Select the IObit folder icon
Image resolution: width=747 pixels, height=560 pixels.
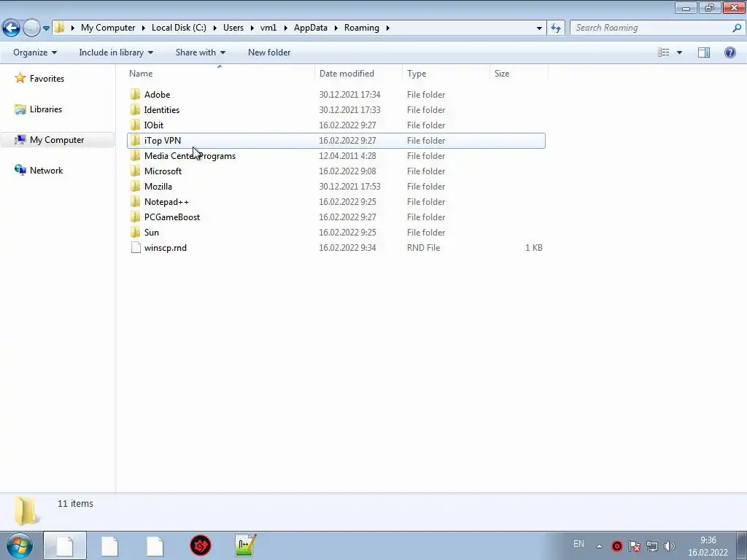pyautogui.click(x=135, y=125)
